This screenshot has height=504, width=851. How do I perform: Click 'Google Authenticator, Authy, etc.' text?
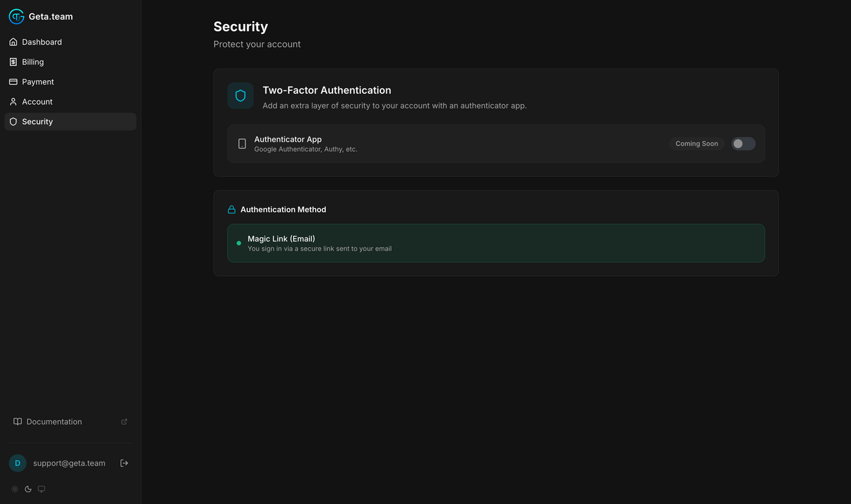[306, 150]
